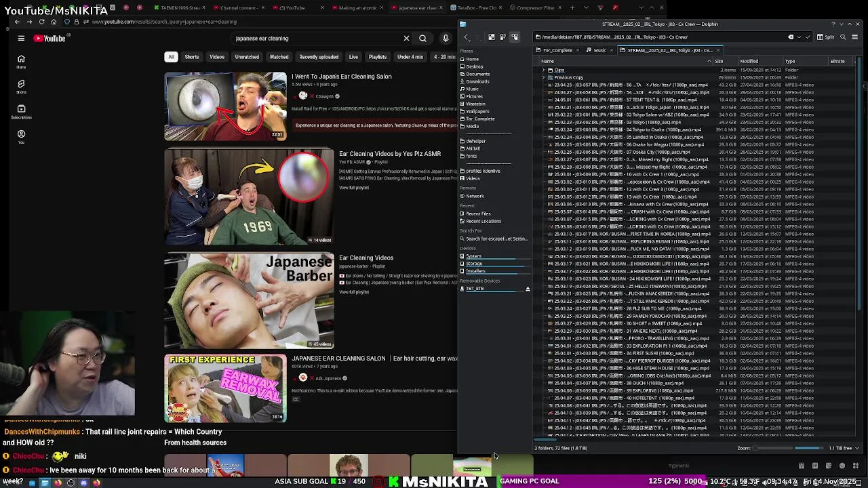Open the Channel content browser tab
Viewport: 868px width, 488px height.
pyautogui.click(x=238, y=7)
